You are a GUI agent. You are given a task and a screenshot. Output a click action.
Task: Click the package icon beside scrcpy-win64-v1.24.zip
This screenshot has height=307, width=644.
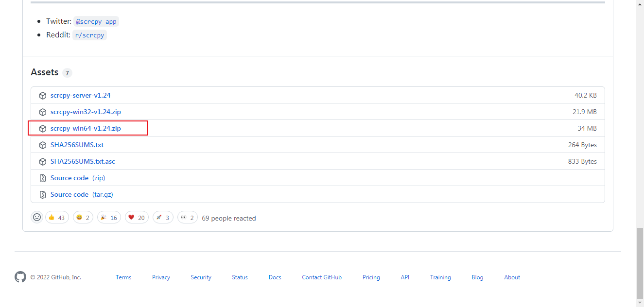[x=43, y=129]
